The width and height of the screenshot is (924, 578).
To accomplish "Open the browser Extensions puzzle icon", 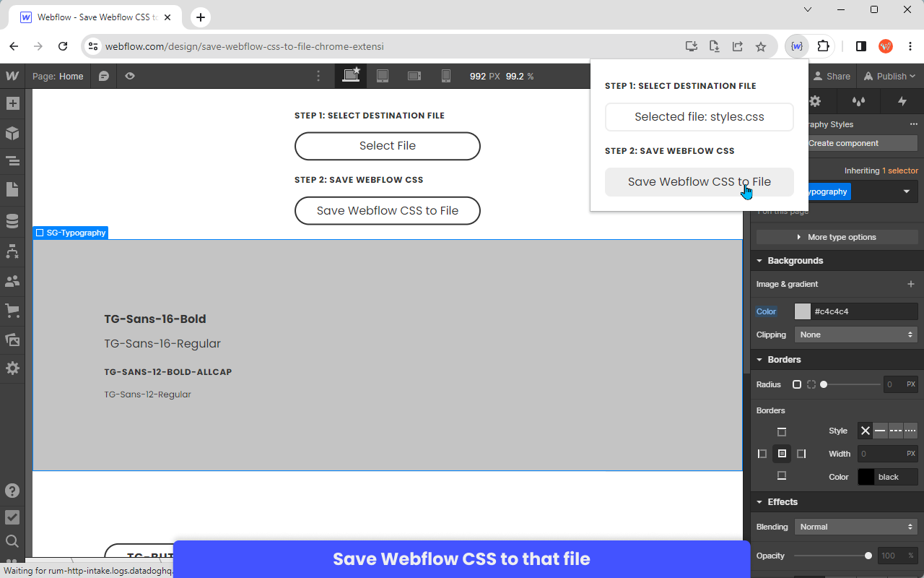I will [x=824, y=46].
